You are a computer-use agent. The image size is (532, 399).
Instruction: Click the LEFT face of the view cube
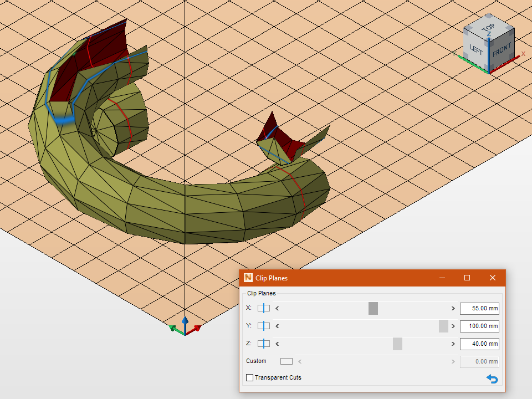(475, 51)
